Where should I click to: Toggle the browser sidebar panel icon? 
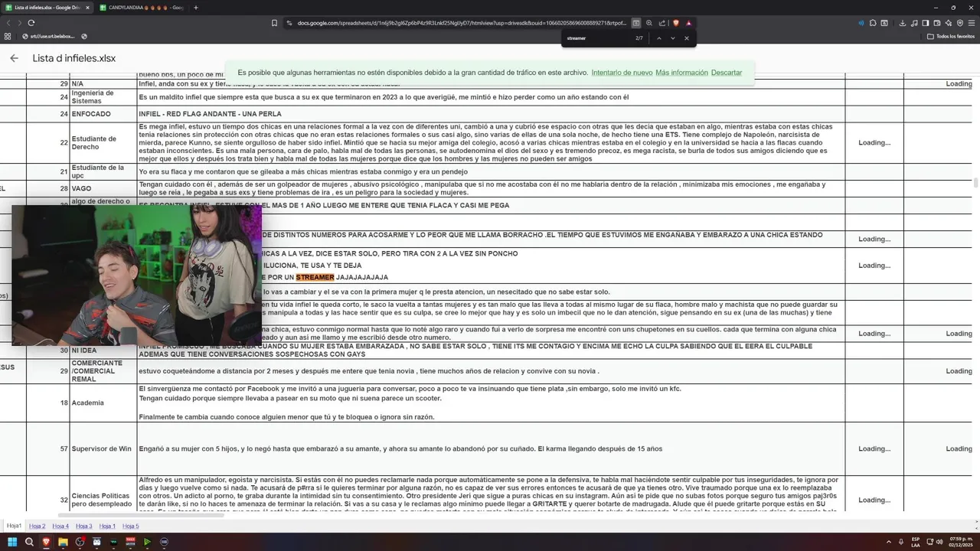[926, 23]
